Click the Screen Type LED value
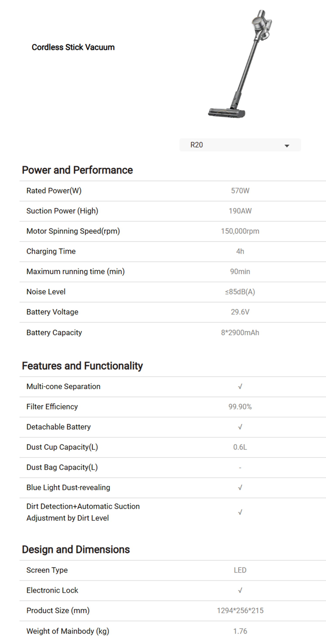 [x=240, y=570]
